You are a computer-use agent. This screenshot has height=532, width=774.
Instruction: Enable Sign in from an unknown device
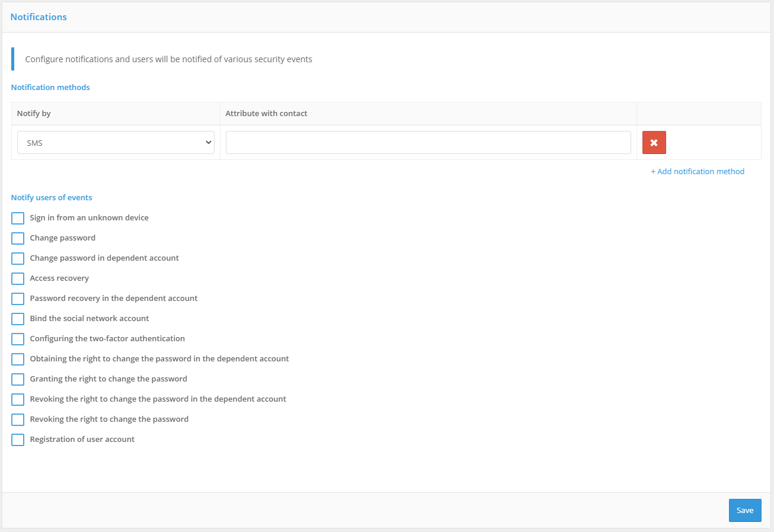18,218
